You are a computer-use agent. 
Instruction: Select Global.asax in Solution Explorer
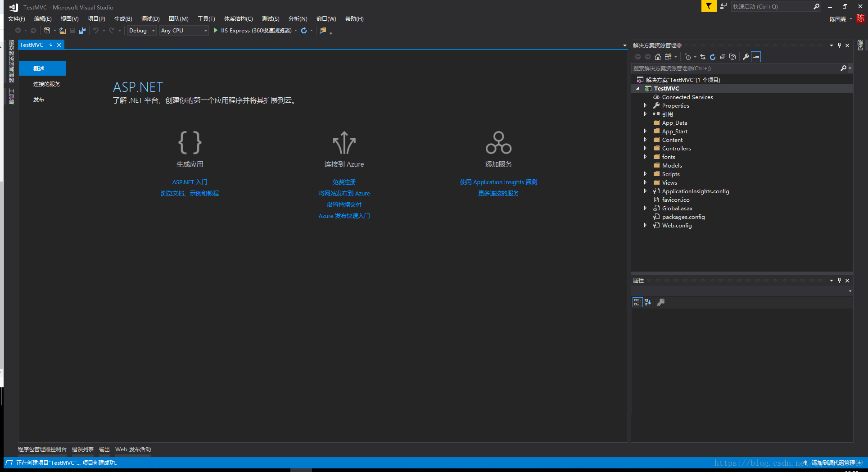(x=677, y=208)
